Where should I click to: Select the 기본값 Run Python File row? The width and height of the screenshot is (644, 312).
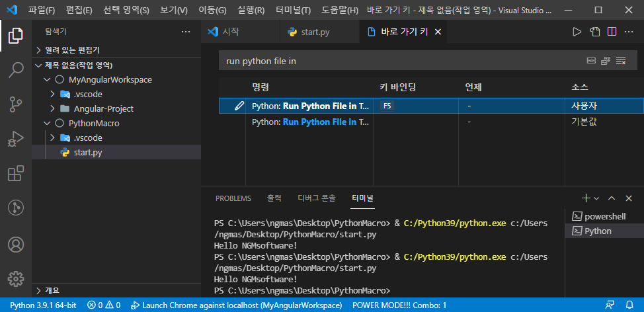(431, 122)
